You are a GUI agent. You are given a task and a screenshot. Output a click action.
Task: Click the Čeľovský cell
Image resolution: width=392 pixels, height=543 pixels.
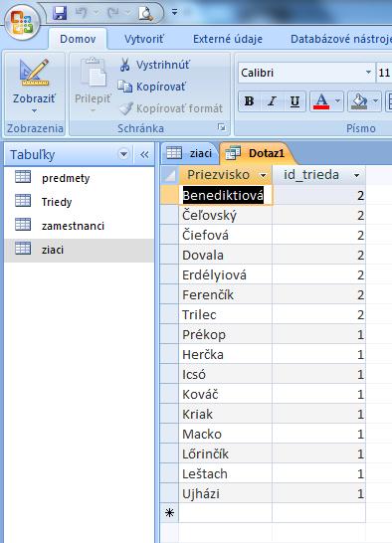coord(226,215)
